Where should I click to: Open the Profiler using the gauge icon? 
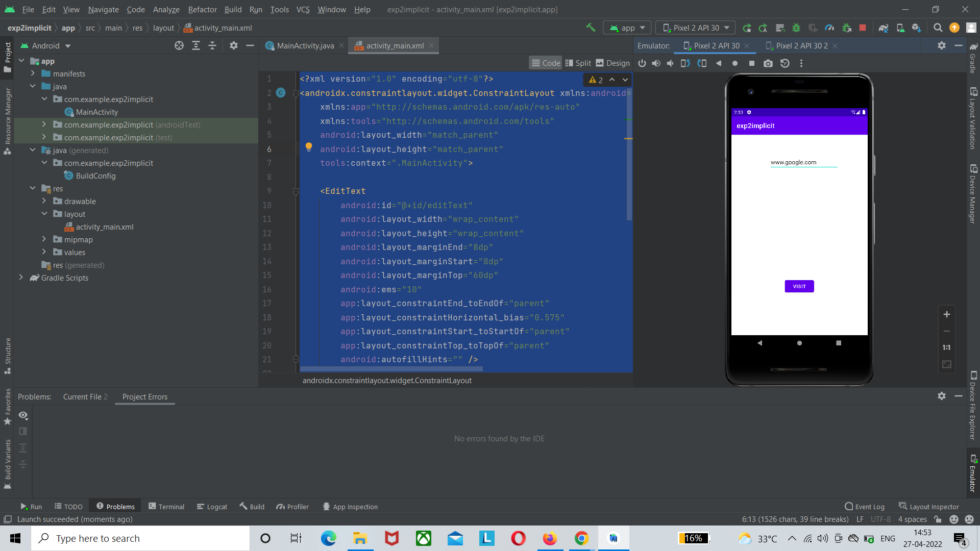(x=830, y=28)
